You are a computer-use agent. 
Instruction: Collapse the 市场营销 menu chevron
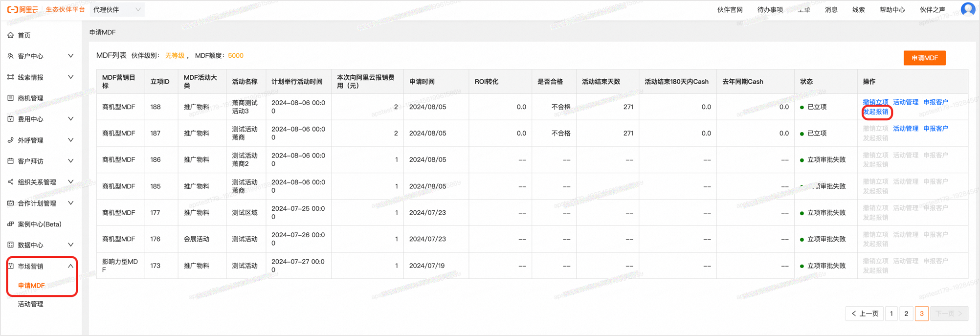(70, 266)
